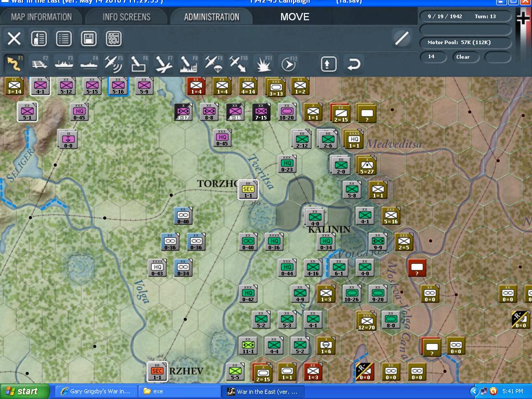This screenshot has height=399, width=532.
Task: Select the green 10-26 panzer unit counter
Action: (352, 294)
